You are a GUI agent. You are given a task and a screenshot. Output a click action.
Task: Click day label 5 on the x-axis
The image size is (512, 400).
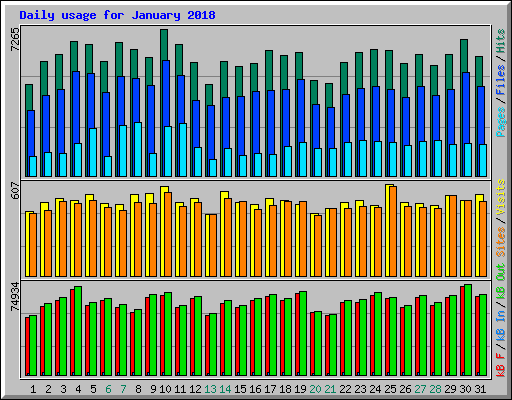(93, 389)
